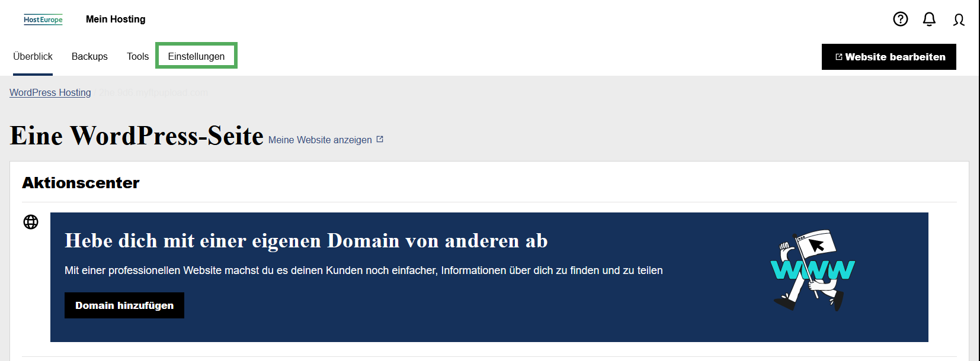The height and width of the screenshot is (361, 980).
Task: Click the Hebe dich mit einer eigenen Domain headline
Action: click(x=306, y=241)
